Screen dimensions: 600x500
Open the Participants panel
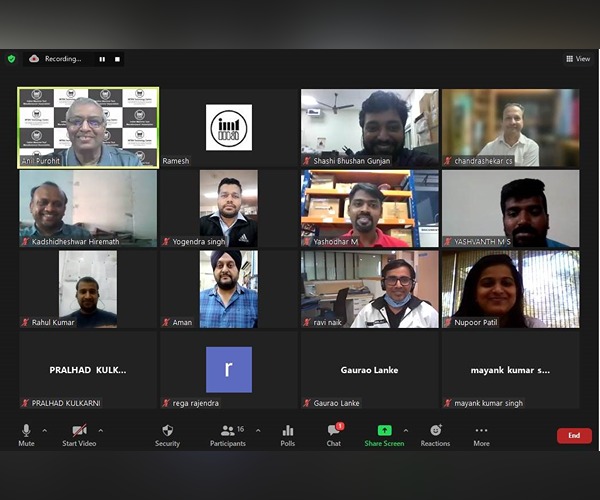pyautogui.click(x=228, y=431)
